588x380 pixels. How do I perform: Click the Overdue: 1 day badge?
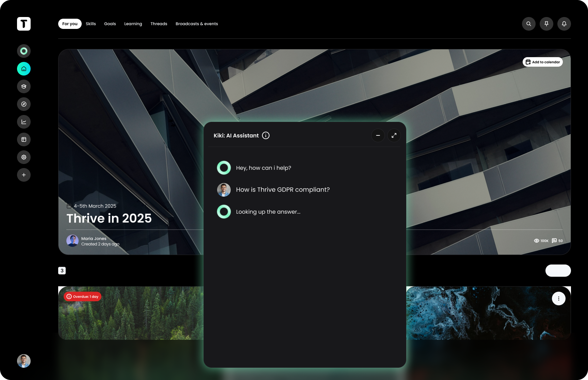pos(82,296)
